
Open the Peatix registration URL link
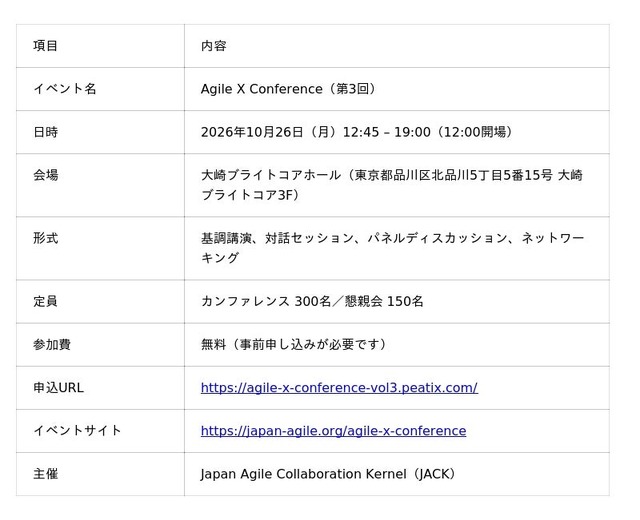(x=339, y=387)
